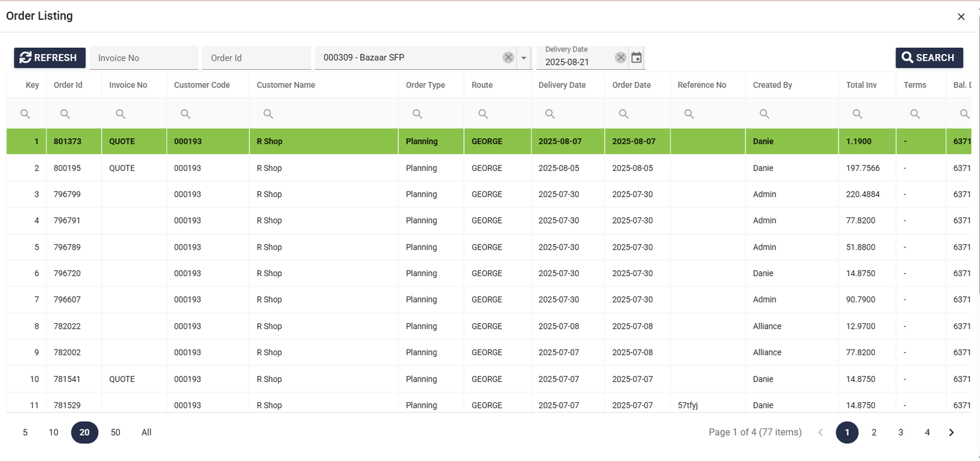
Task: Sort by Order Type column header
Action: (x=425, y=85)
